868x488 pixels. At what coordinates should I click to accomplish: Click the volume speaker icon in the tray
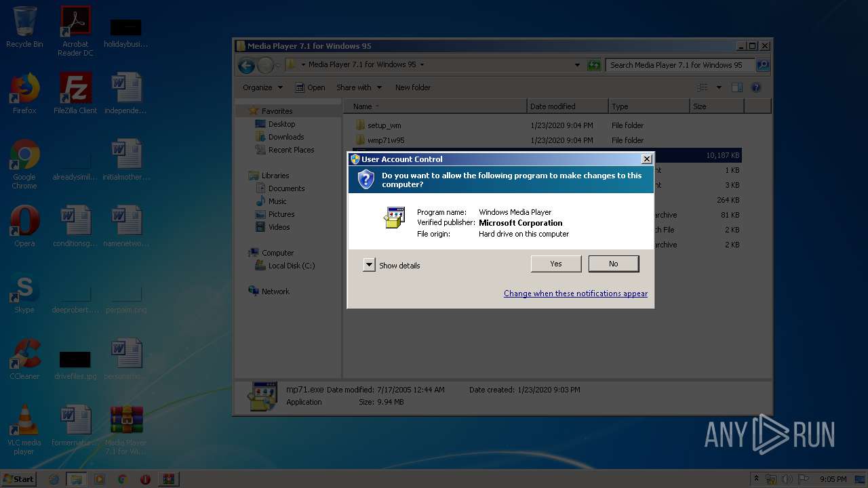(x=787, y=479)
